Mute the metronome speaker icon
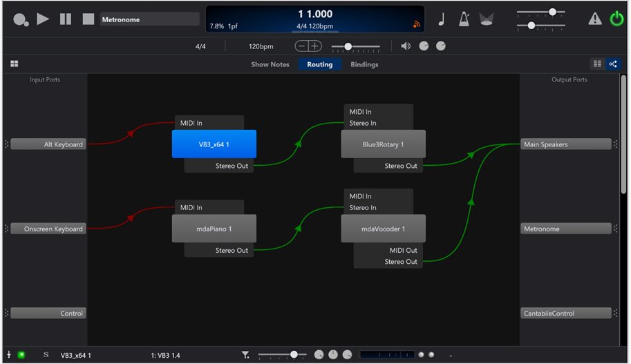This screenshot has height=364, width=631. click(406, 46)
